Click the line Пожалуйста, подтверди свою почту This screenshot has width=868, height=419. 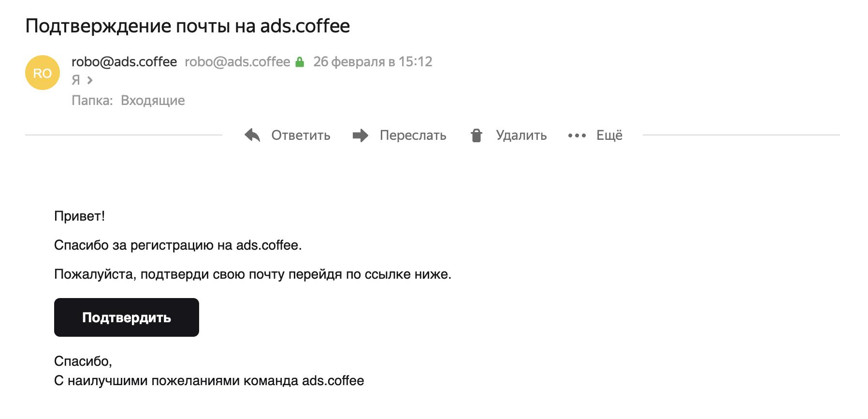tap(253, 274)
